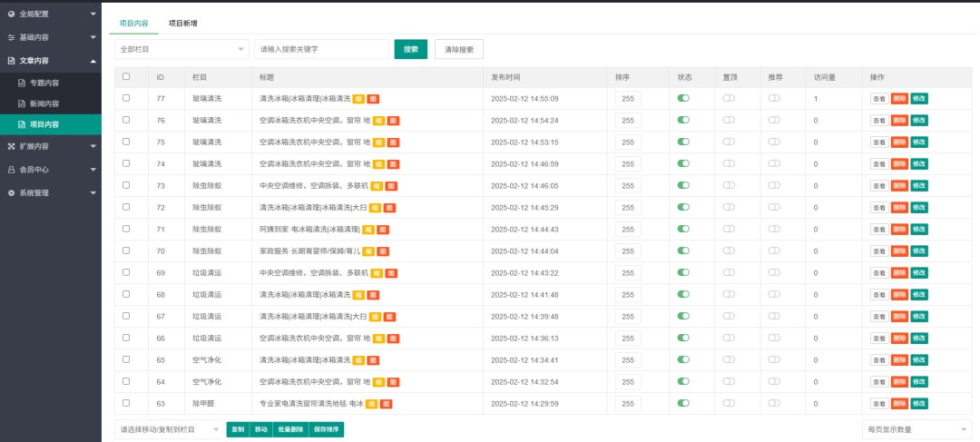Image resolution: width=980 pixels, height=442 pixels.
Task: Click the document icon beside 文章内容
Action: [x=11, y=61]
